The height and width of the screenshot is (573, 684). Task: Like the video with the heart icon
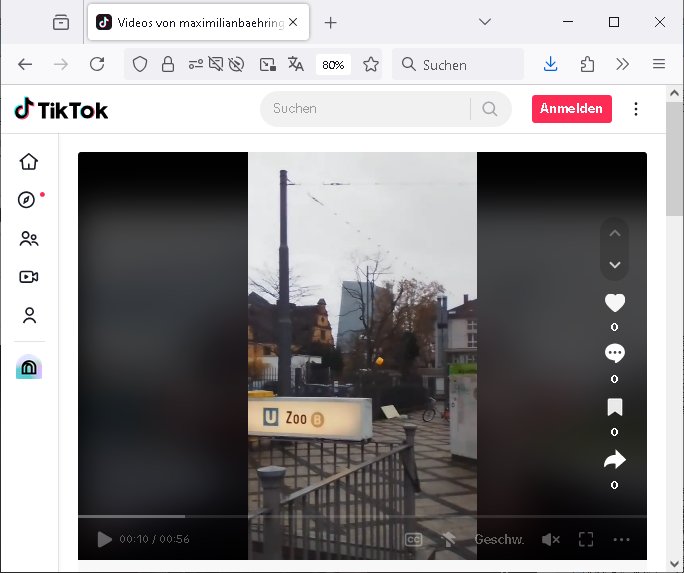click(x=615, y=303)
